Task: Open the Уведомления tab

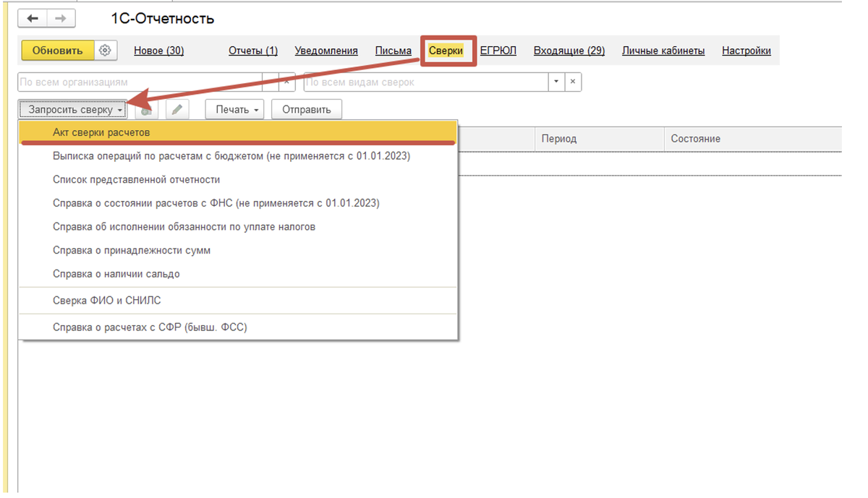Action: point(326,51)
